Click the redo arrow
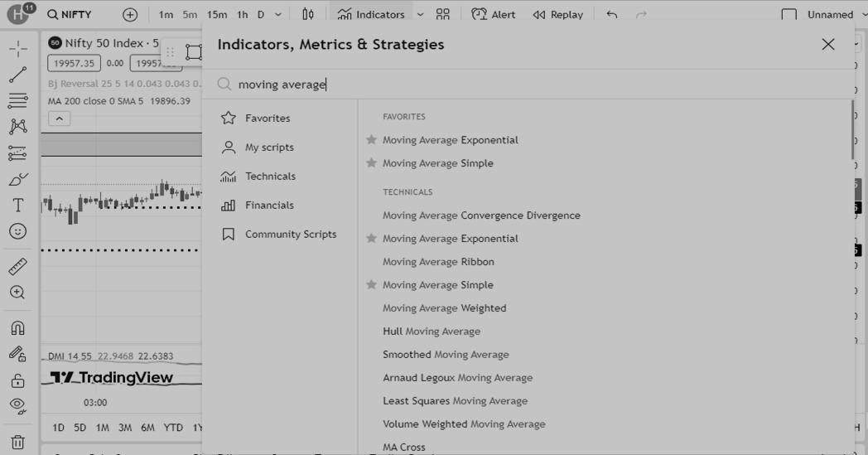 [x=641, y=14]
